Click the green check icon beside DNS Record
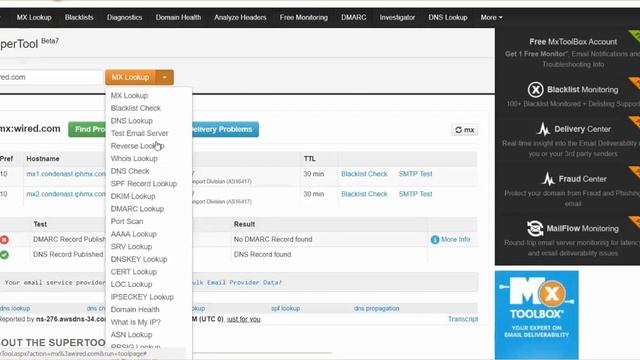The height and width of the screenshot is (360, 640). 4,255
